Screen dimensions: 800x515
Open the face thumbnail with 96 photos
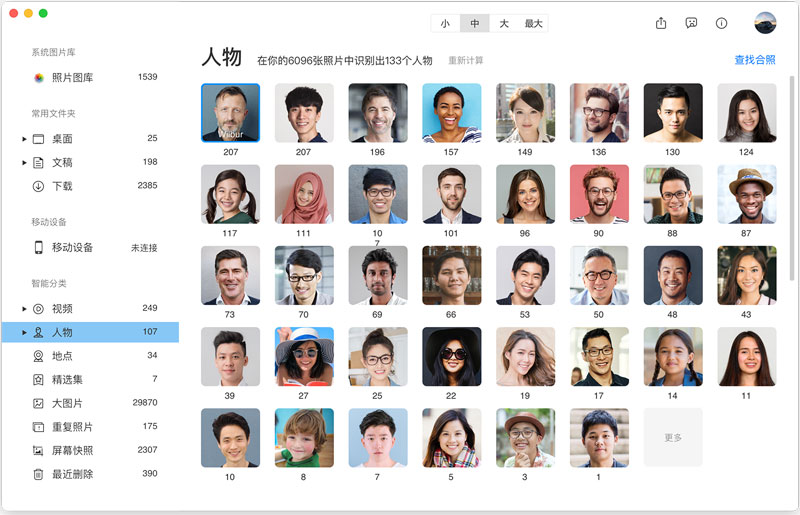click(x=526, y=194)
